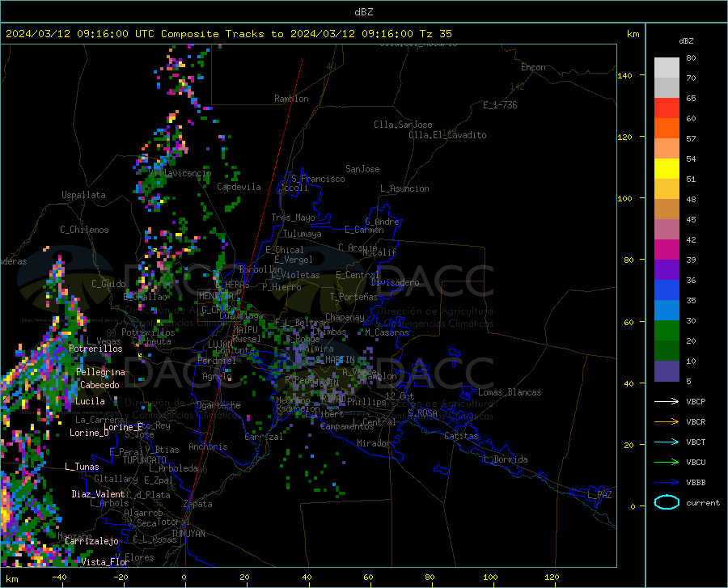Click the Carrizal map label

pyautogui.click(x=263, y=437)
